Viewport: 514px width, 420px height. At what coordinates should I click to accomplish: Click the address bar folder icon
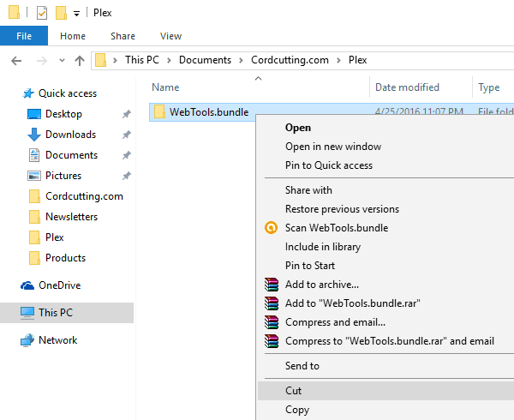point(100,60)
